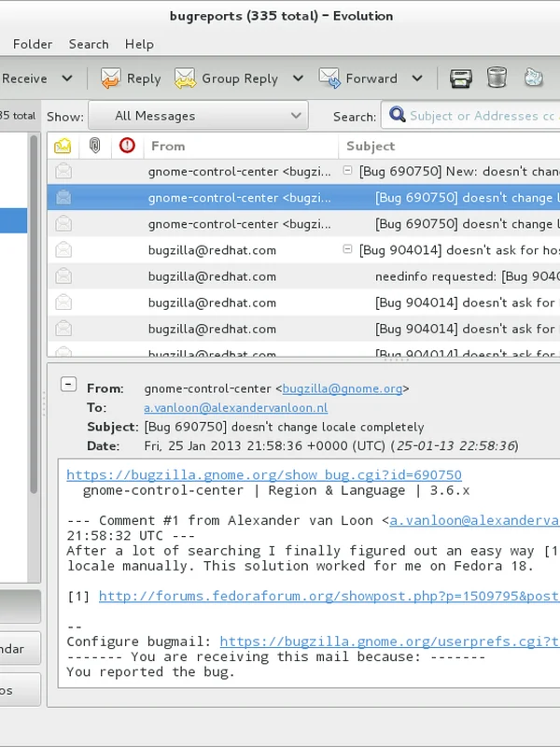Click the Group Reply button
This screenshot has width=560, height=747.
coord(227,78)
